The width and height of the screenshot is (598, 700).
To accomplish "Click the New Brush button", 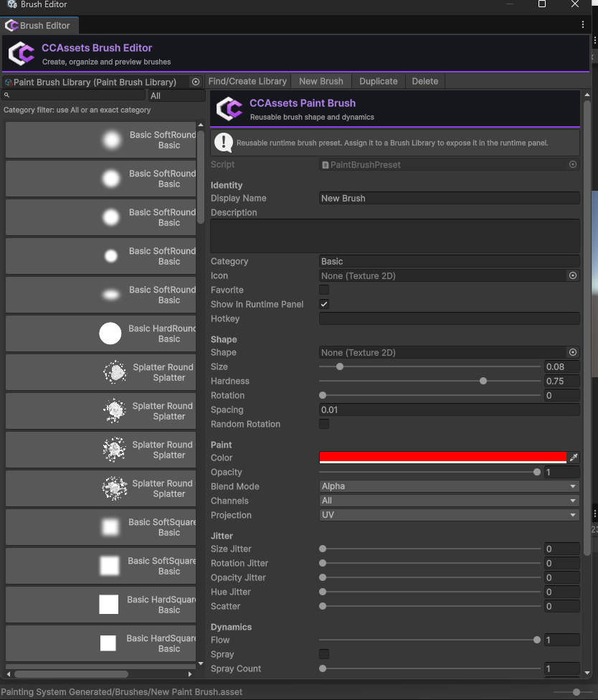I will [x=321, y=81].
